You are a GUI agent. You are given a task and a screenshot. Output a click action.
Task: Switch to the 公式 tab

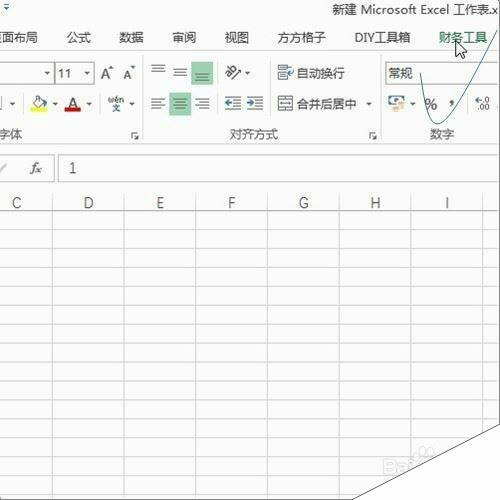pos(79,38)
